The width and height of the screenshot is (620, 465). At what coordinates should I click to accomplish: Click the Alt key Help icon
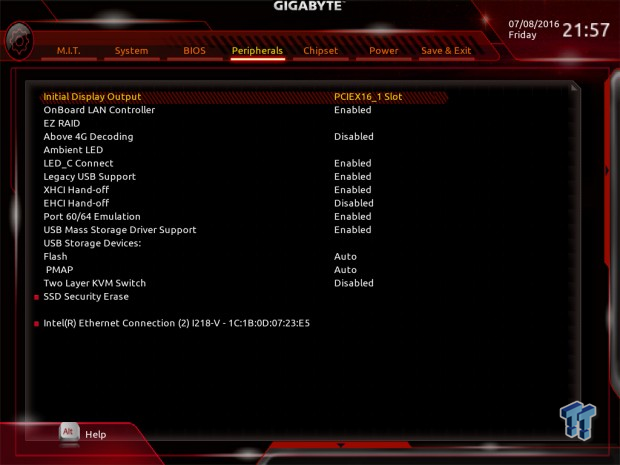pyautogui.click(x=69, y=432)
